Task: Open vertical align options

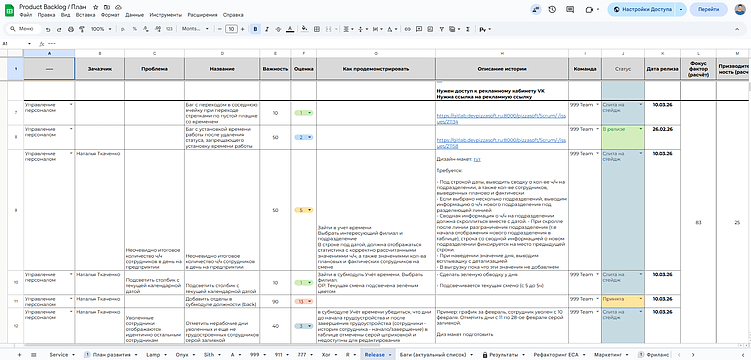Action: [x=363, y=29]
